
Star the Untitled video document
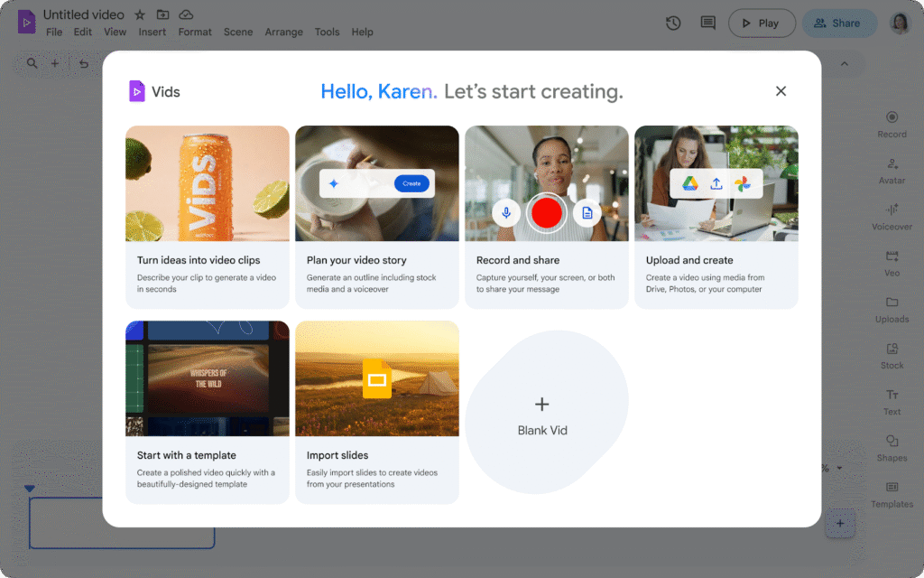tap(140, 15)
